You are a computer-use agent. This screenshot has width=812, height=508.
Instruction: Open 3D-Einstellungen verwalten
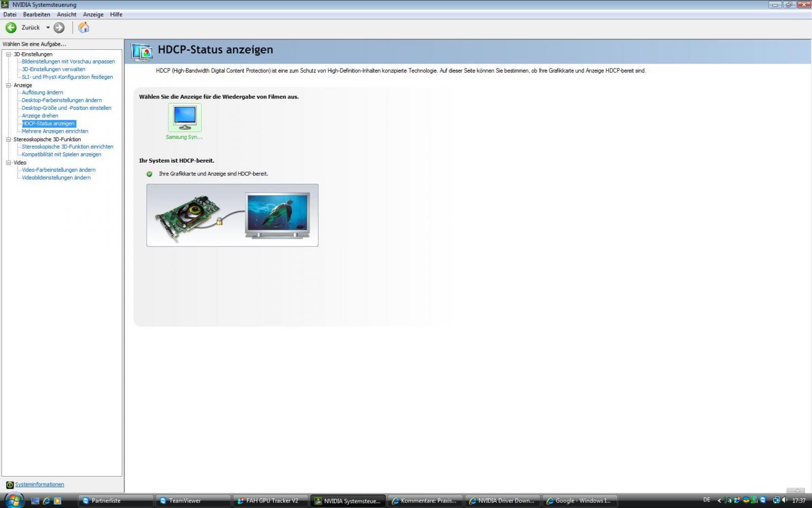click(53, 69)
